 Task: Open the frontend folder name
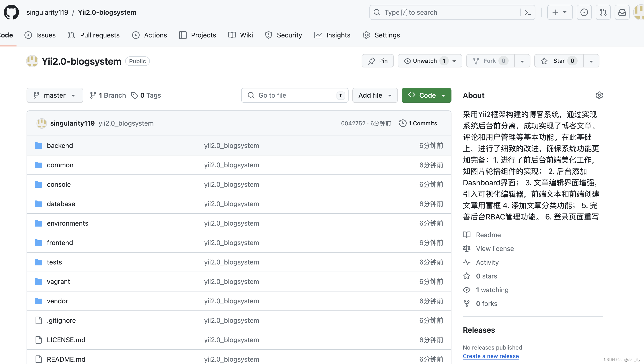(x=60, y=243)
